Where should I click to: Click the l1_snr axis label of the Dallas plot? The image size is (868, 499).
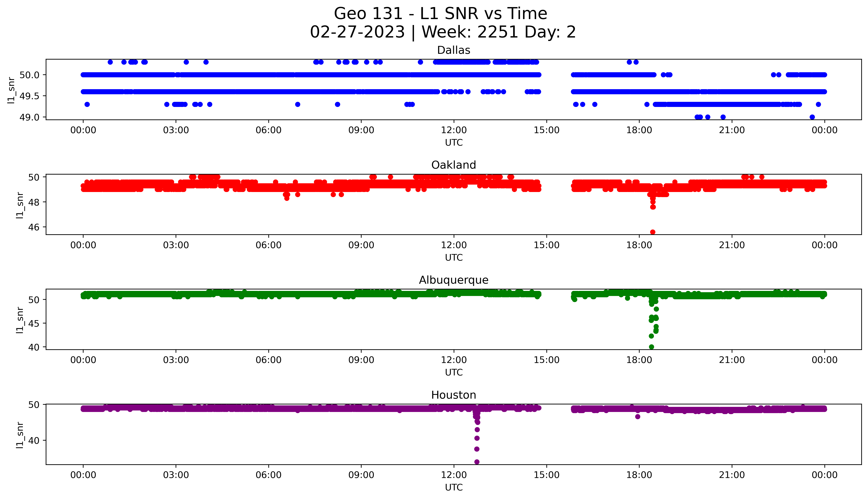[x=11, y=90]
